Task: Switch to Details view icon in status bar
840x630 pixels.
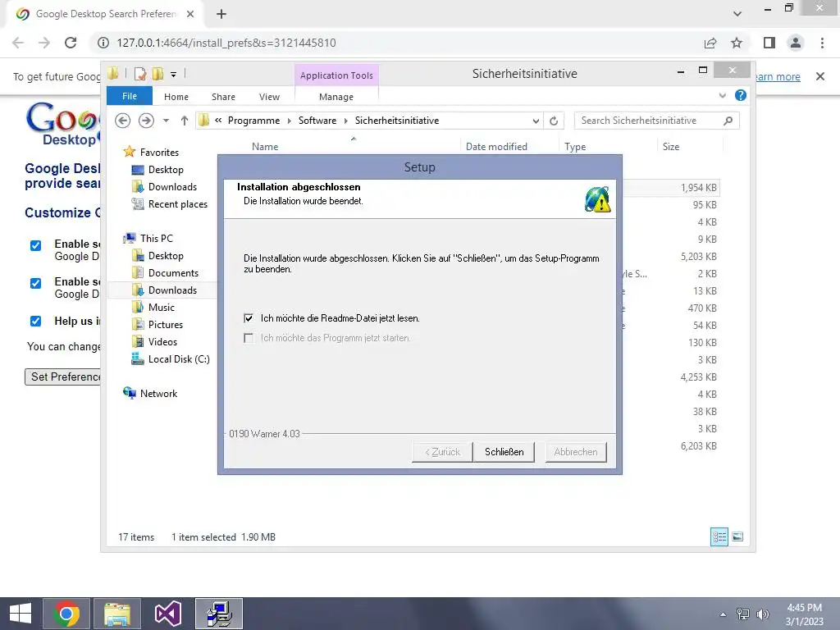Action: tap(719, 536)
